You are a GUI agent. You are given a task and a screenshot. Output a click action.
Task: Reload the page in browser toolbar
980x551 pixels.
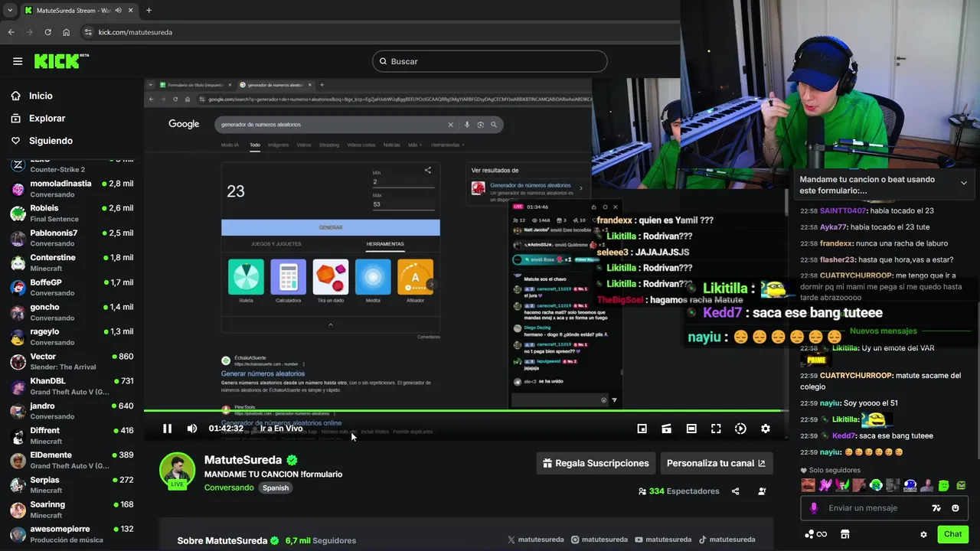pos(47,32)
